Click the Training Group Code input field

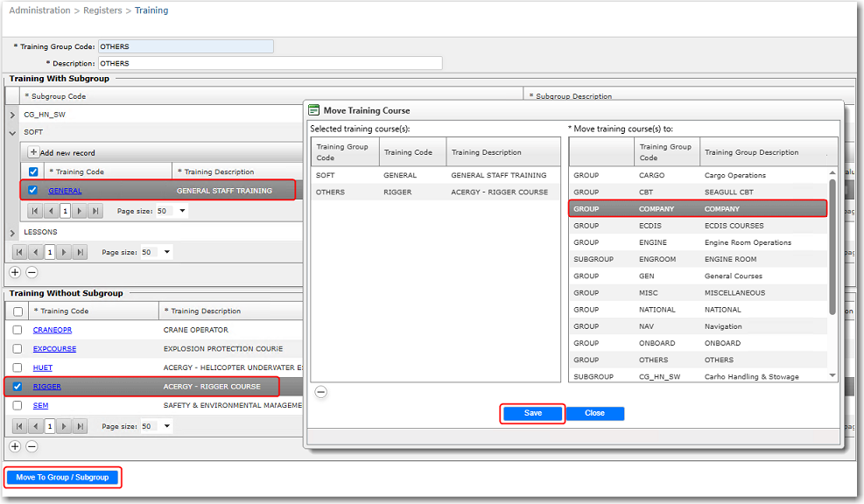[186, 46]
